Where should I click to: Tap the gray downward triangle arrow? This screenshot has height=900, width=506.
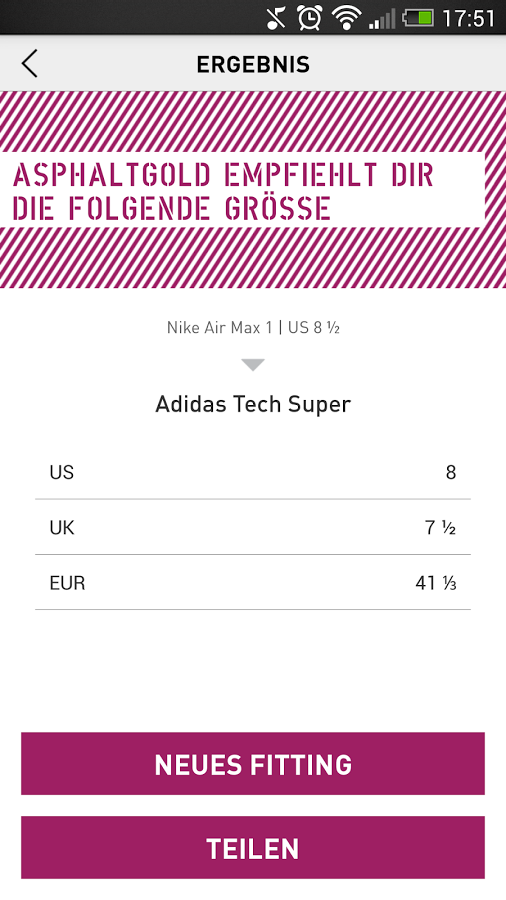pos(253,365)
